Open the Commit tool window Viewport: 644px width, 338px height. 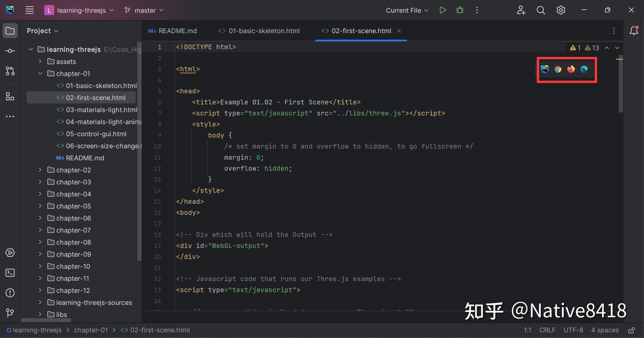10,51
